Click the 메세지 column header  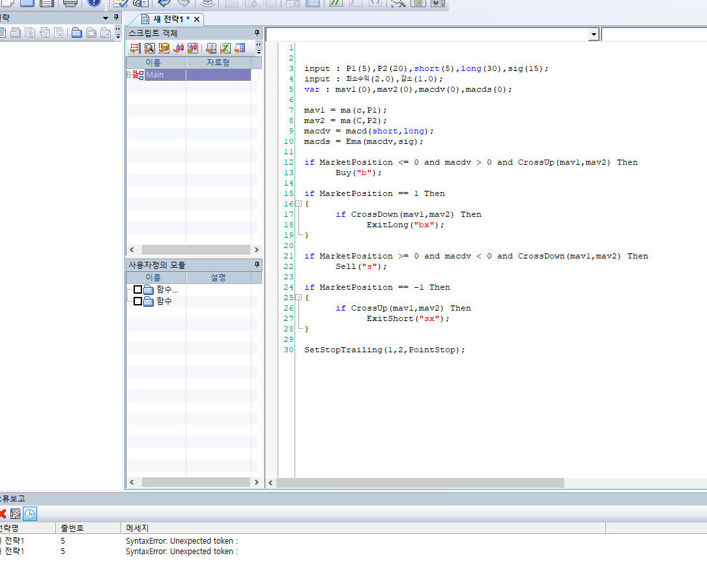[x=137, y=528]
